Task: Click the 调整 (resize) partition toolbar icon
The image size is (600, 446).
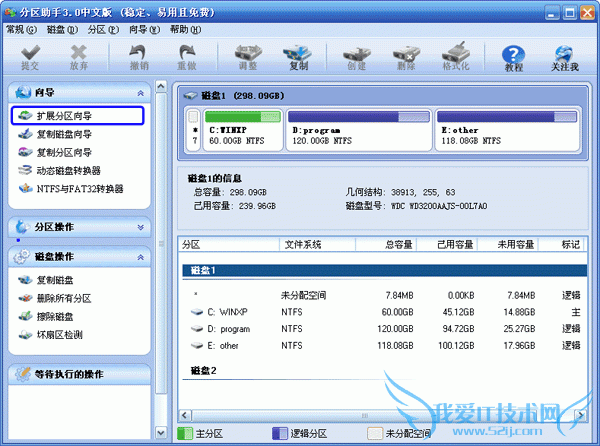Action: pyautogui.click(x=248, y=57)
